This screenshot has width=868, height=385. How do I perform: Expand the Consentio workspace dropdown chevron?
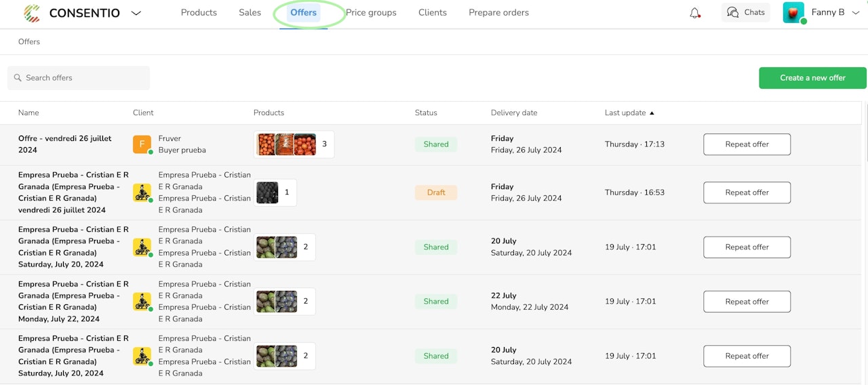[136, 13]
